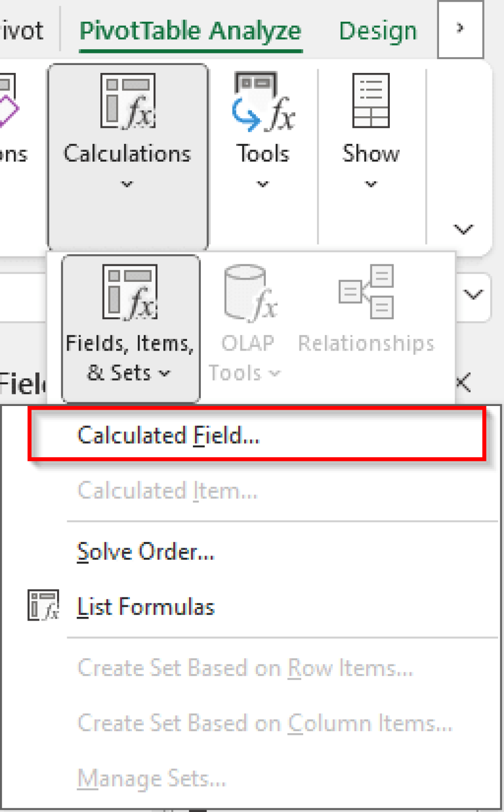The height and width of the screenshot is (812, 504).
Task: Choose List Formulas from the menu
Action: click(146, 606)
